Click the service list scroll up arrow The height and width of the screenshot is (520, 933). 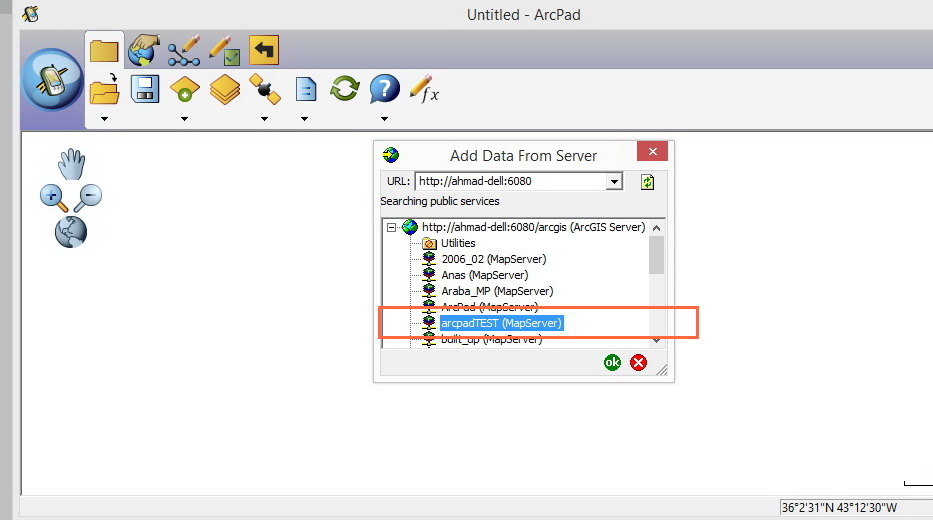pyautogui.click(x=656, y=228)
